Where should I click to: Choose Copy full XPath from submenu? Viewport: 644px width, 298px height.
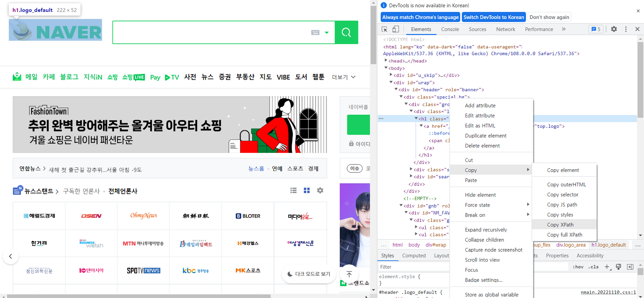coord(564,235)
